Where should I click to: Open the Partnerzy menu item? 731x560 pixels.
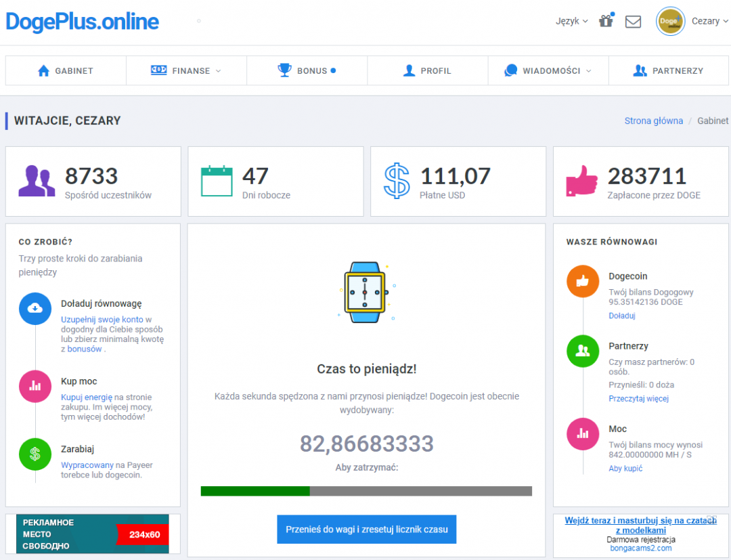(x=668, y=70)
